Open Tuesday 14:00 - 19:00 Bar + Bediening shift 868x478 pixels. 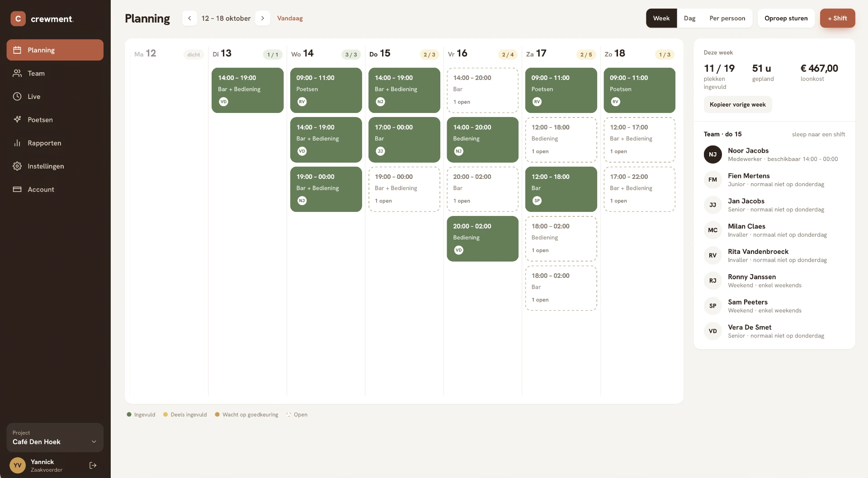(x=247, y=90)
